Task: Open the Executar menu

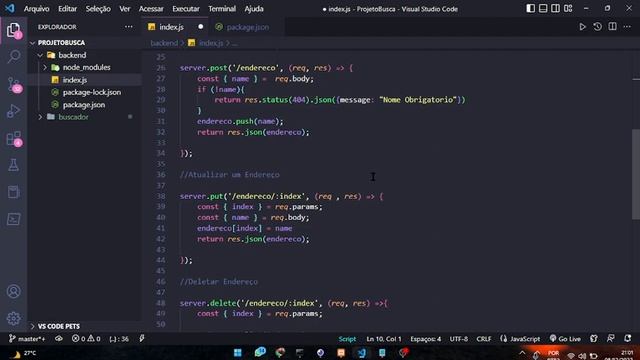Action: [186, 9]
